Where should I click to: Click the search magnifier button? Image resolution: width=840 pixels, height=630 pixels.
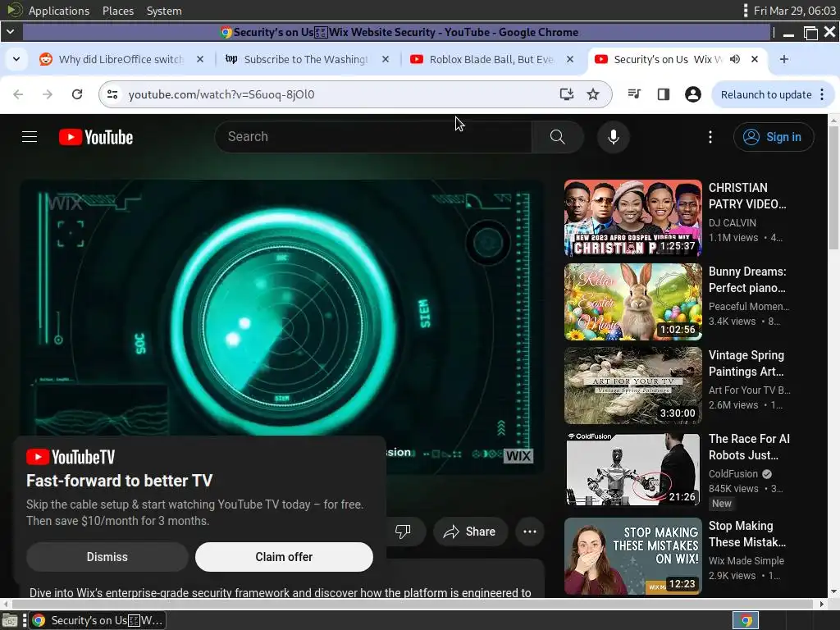pyautogui.click(x=557, y=137)
